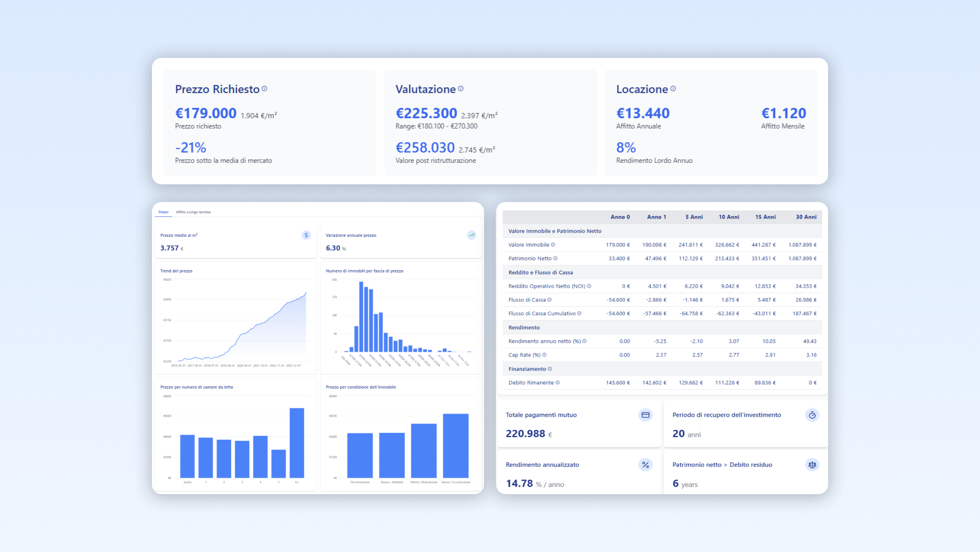The height and width of the screenshot is (552, 980).
Task: Click info icon beside Flusso di Cassa Cumulativo
Action: [579, 314]
